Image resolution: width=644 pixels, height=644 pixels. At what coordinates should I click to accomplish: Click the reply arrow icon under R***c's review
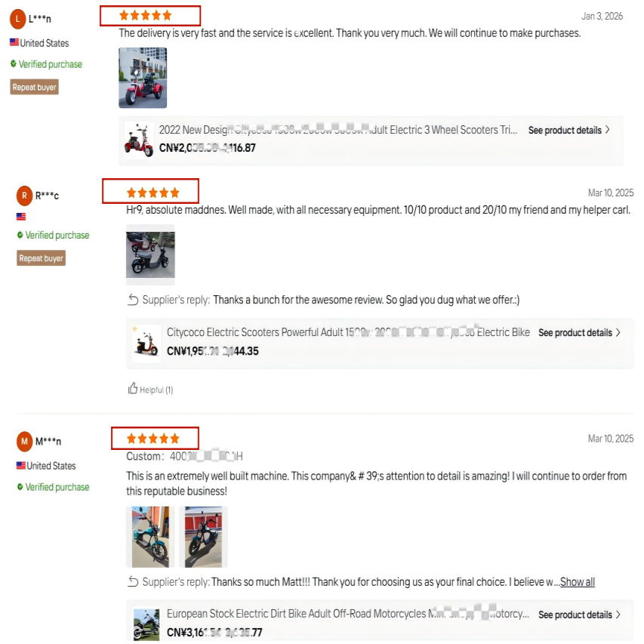coord(133,300)
